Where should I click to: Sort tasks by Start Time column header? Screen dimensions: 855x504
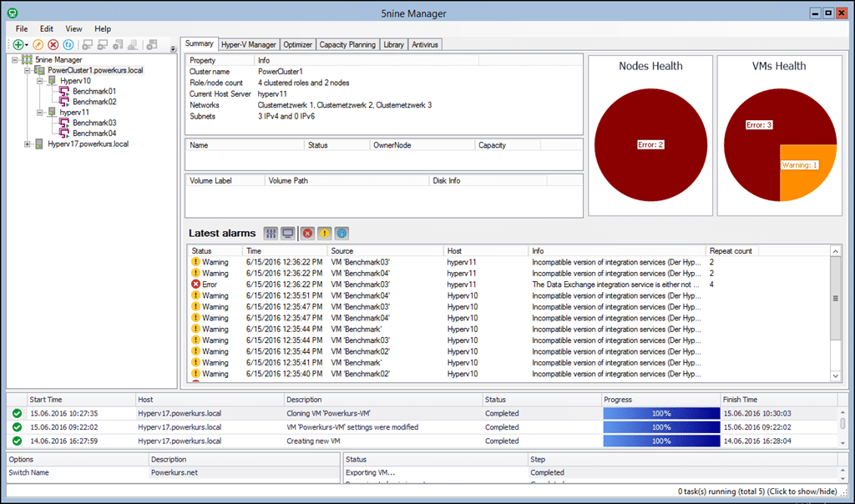[81, 400]
